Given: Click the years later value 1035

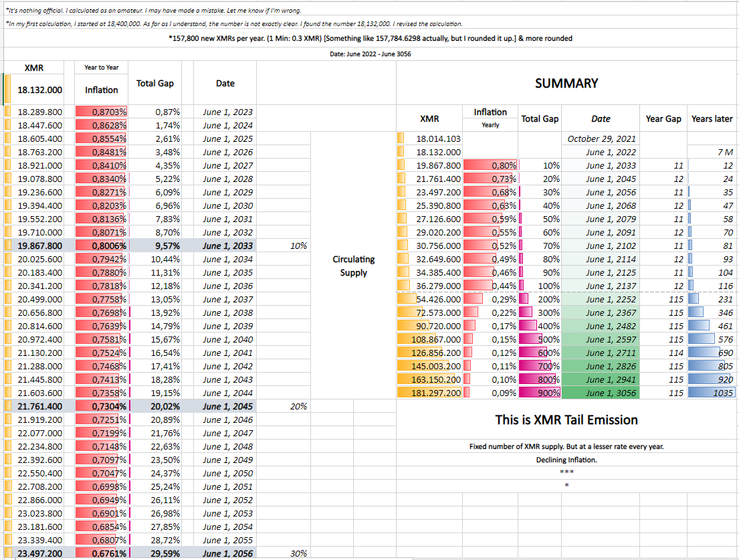Looking at the screenshot, I should coord(711,393).
